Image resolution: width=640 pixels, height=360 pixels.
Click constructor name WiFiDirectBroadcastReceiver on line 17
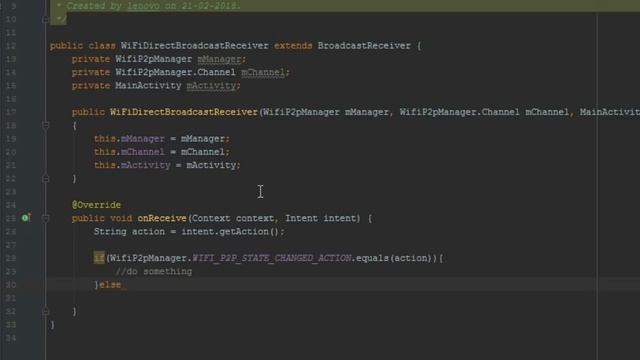pyautogui.click(x=184, y=112)
